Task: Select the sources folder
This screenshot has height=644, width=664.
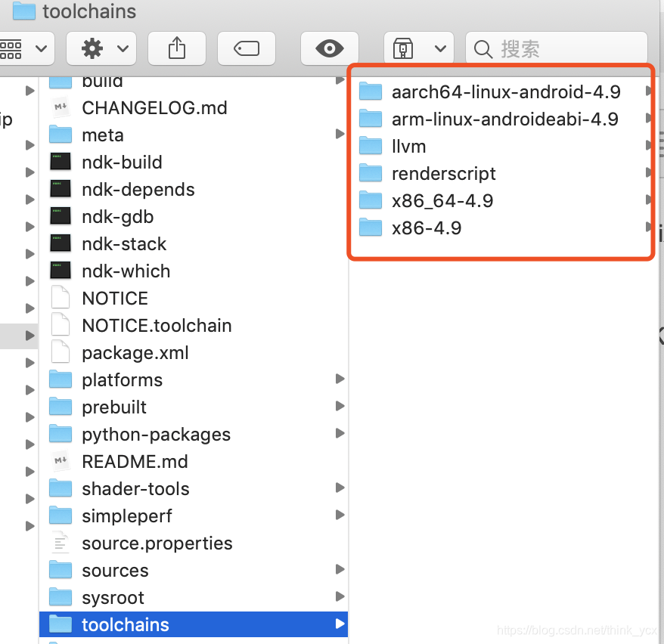Action: 194,571
